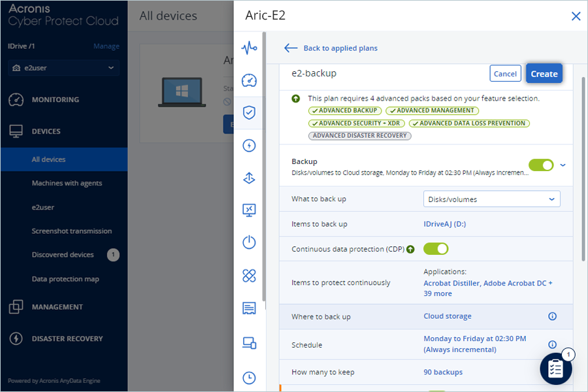The height and width of the screenshot is (392, 588).
Task: Open the details list icon in panel sidebar
Action: pos(249,308)
